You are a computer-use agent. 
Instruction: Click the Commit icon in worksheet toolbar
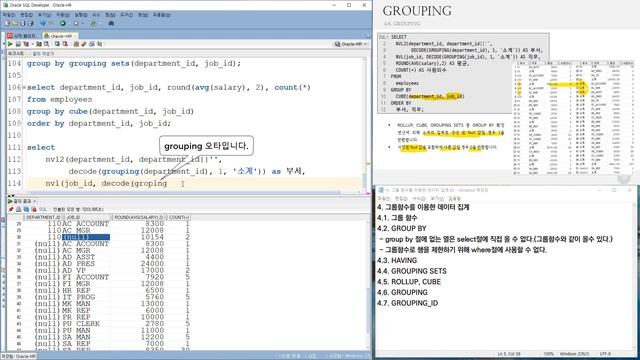(58, 44)
